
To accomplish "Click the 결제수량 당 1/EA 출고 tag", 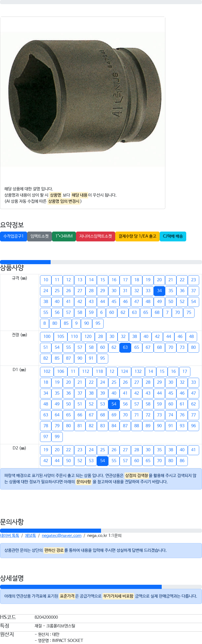I will [137, 236].
